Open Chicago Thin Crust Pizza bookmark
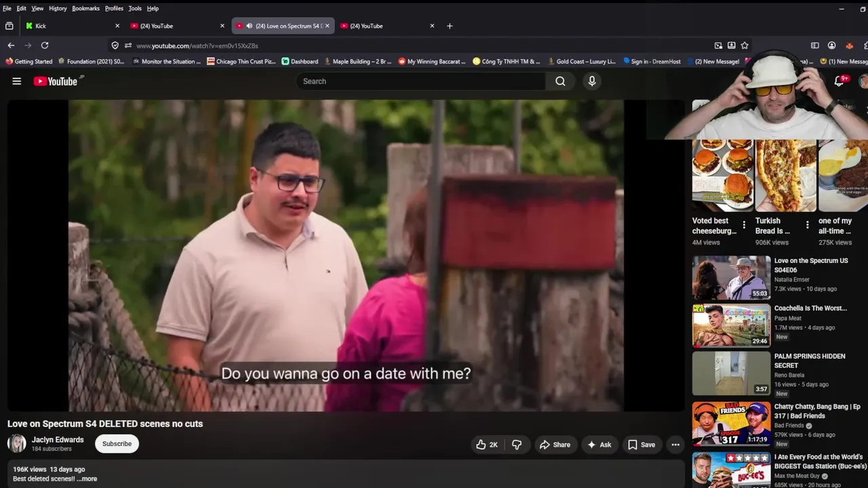This screenshot has width=868, height=488. point(241,61)
